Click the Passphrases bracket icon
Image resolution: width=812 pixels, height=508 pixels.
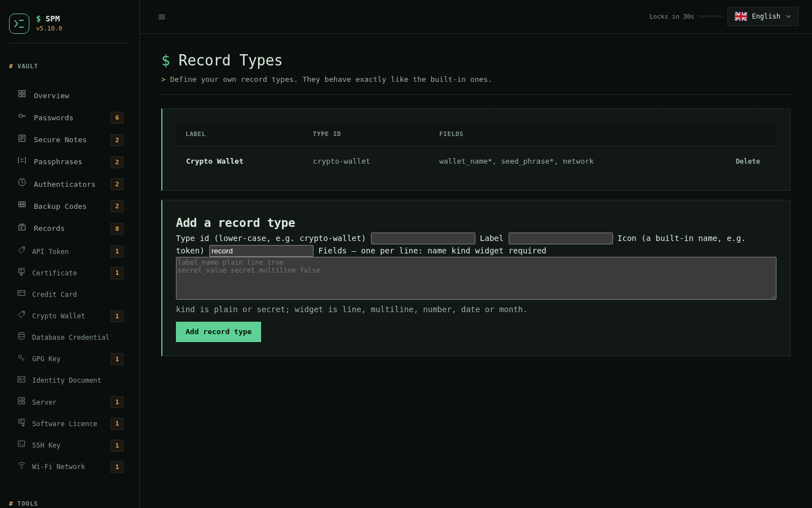point(22,160)
